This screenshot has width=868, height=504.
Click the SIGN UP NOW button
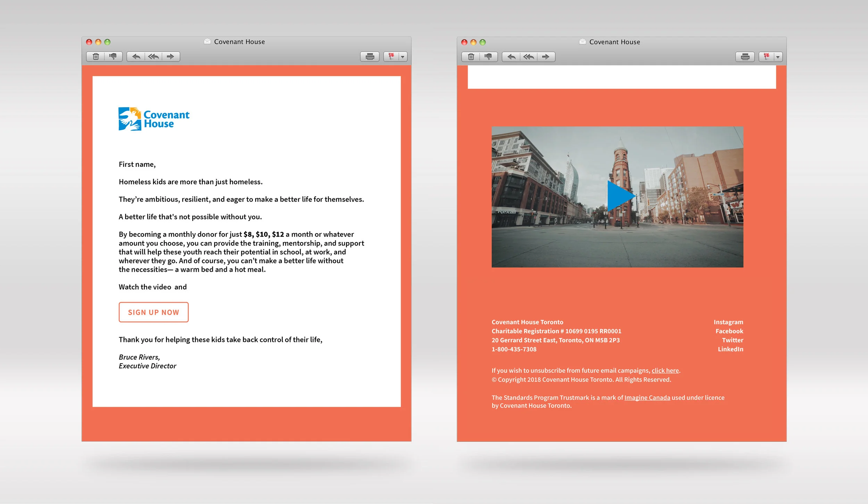(x=153, y=312)
